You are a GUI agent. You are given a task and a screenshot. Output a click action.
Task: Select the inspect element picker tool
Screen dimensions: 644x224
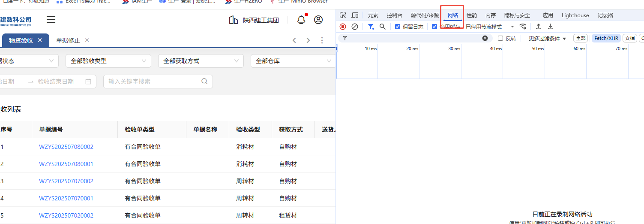343,15
